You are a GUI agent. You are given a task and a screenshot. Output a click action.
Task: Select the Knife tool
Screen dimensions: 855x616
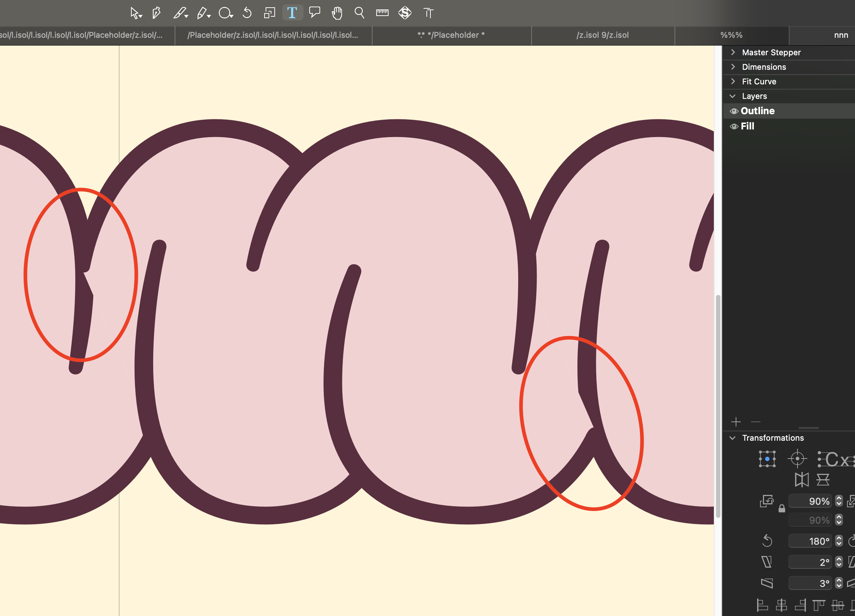click(x=179, y=13)
